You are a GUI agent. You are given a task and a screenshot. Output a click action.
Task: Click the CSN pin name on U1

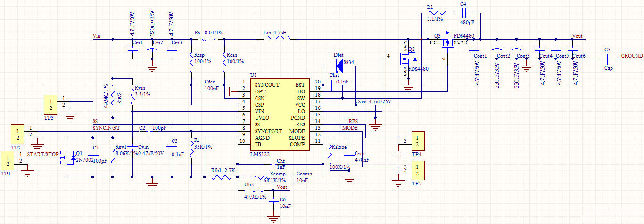click(260, 98)
